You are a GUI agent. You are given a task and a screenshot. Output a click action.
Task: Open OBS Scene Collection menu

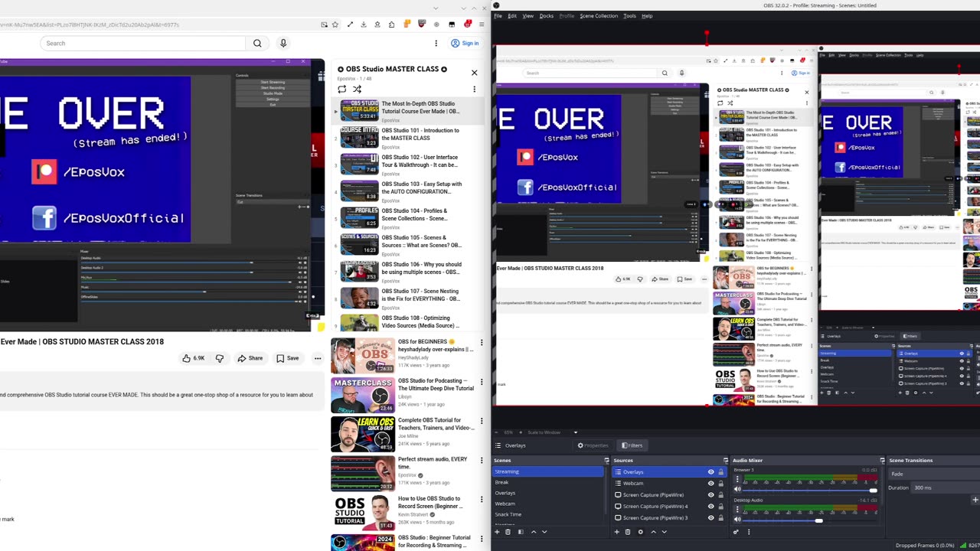(x=599, y=16)
